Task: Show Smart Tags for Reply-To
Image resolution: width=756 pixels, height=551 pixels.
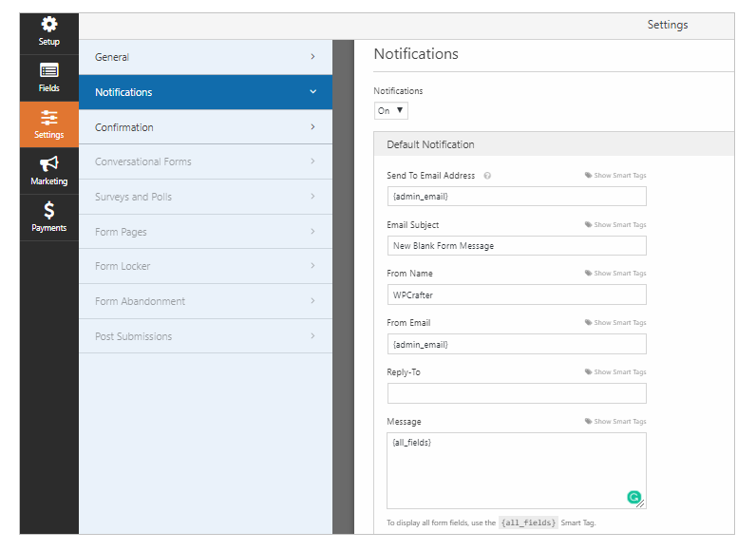Action: coord(615,371)
